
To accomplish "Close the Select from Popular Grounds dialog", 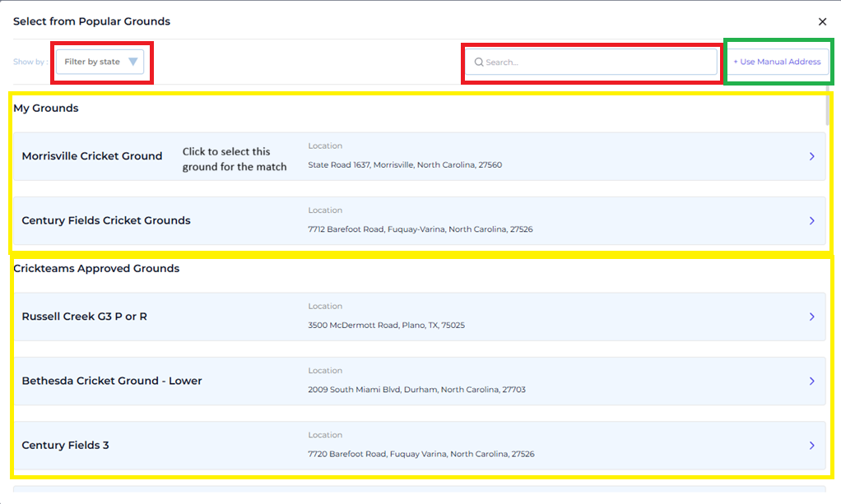I will [x=822, y=21].
